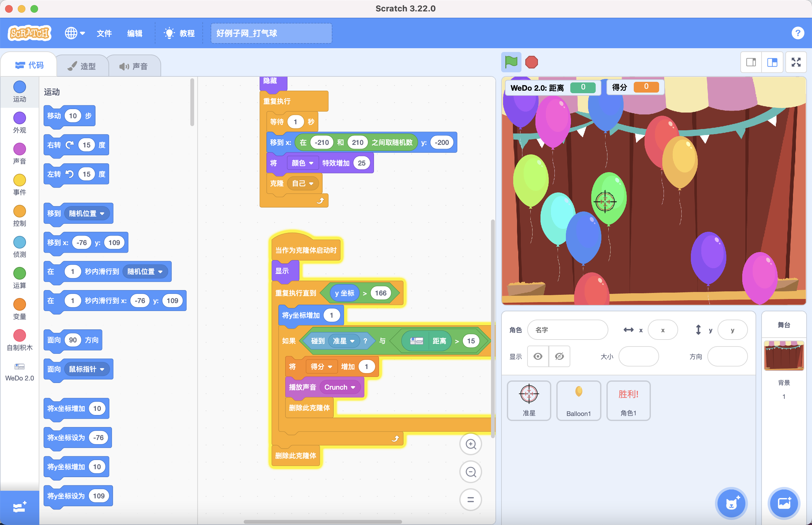812x525 pixels.
Task: Open the 准星 touching dropdown
Action: click(344, 341)
